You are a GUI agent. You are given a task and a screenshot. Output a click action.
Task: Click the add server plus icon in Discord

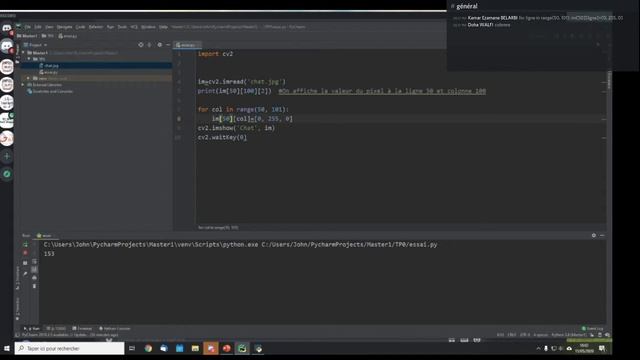[7, 156]
